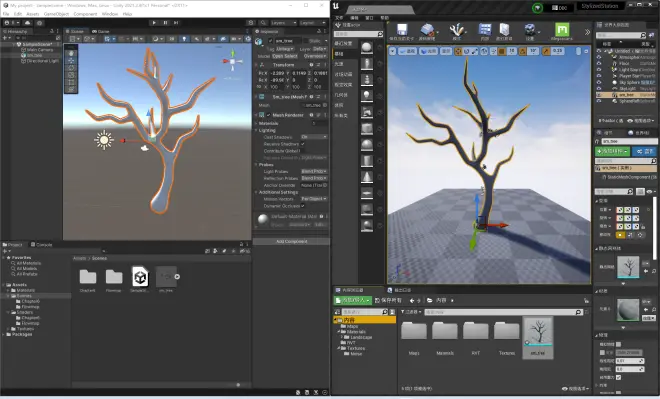Select the Move tool in Unity scene overlay
Viewport: 660px width, 399px height.
tap(71, 61)
